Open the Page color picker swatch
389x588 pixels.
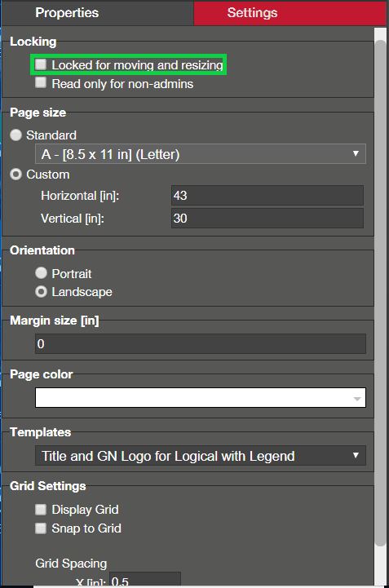tap(201, 397)
